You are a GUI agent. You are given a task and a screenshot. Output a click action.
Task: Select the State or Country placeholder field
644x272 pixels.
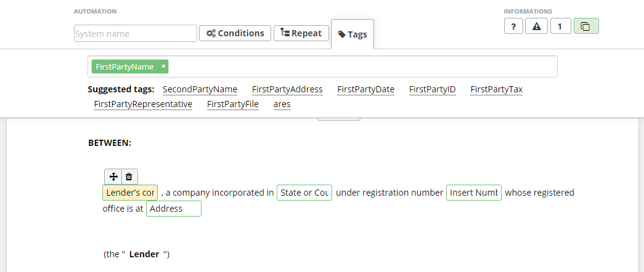304,193
